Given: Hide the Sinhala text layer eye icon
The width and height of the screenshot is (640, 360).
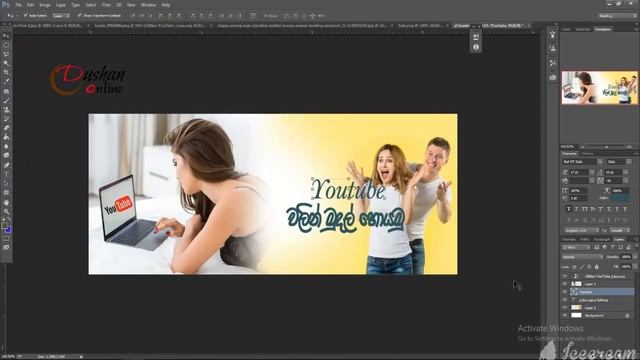Looking at the screenshot, I should 565,300.
